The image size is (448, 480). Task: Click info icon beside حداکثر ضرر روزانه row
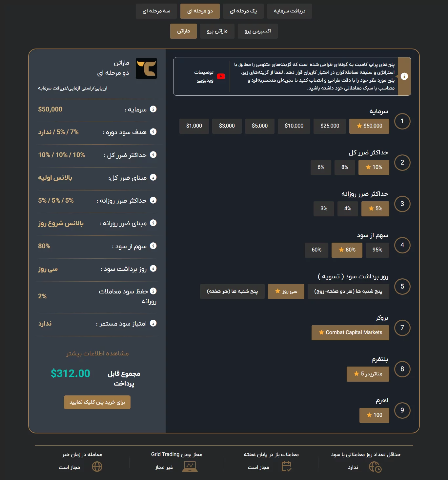pos(153,200)
